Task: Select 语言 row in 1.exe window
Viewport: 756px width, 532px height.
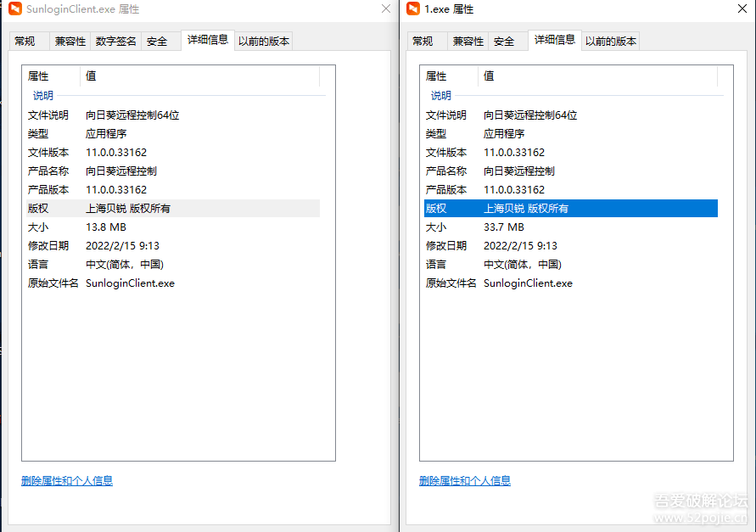Action: click(571, 265)
